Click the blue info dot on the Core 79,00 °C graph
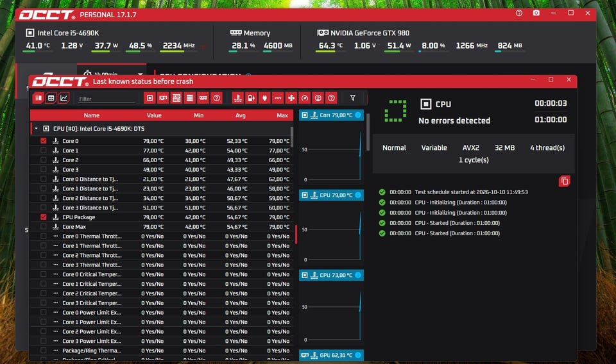 coord(358,115)
